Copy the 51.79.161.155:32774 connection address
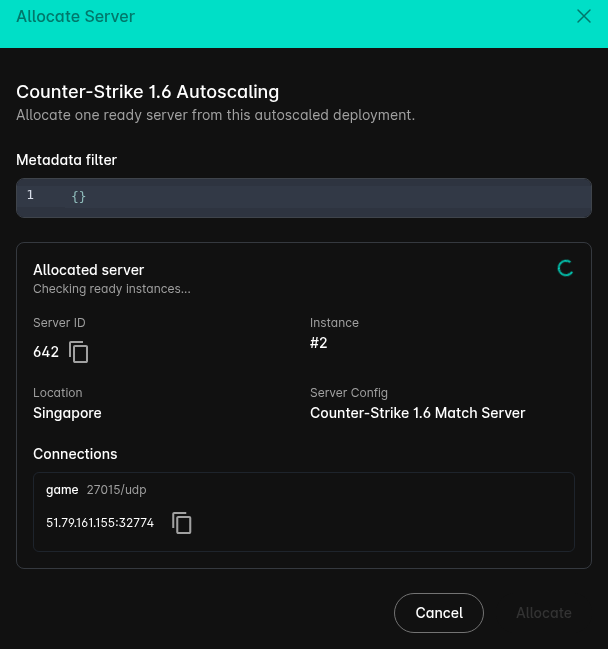 182,523
